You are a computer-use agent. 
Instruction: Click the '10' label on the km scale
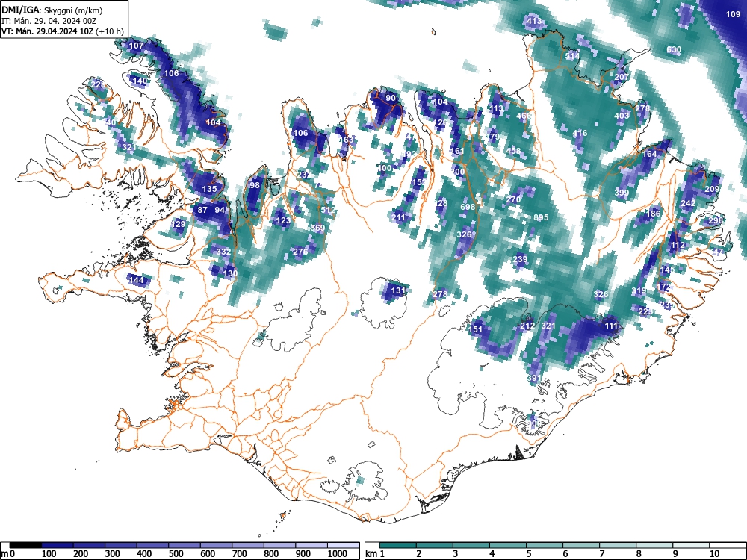tap(713, 554)
